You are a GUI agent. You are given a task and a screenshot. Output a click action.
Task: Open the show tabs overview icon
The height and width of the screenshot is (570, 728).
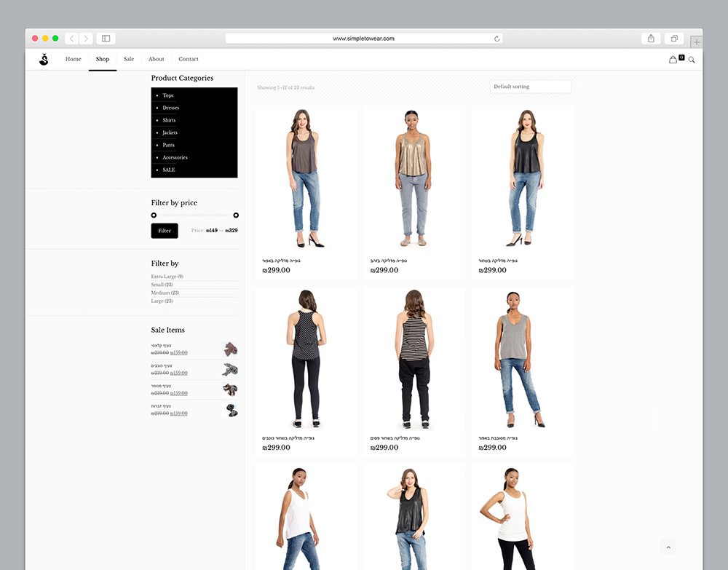tap(674, 39)
